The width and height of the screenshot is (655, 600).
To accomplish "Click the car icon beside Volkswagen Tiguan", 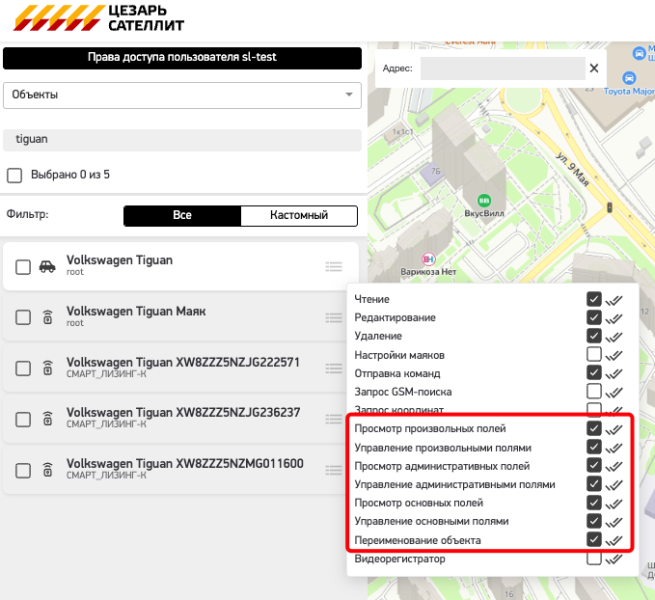I will click(46, 267).
